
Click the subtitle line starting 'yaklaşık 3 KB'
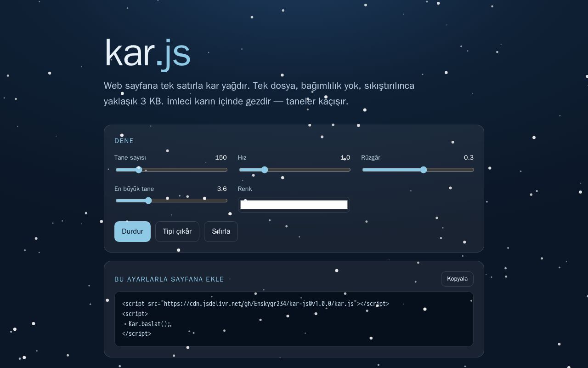point(226,101)
